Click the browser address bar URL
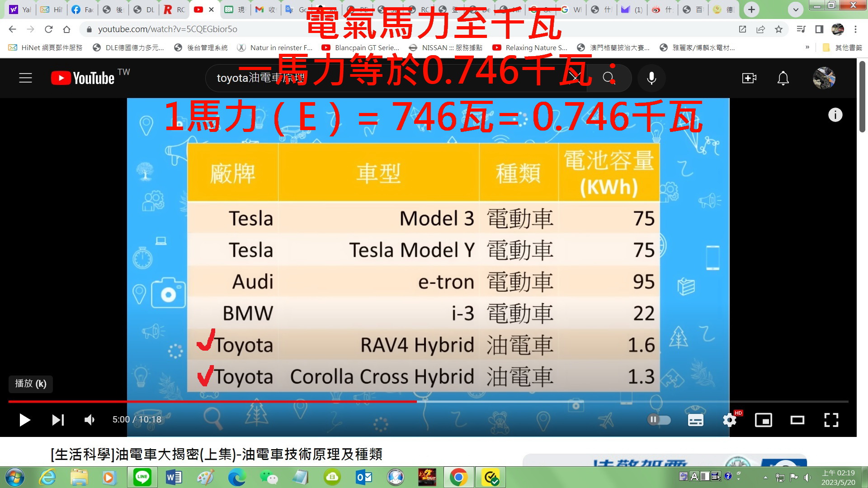Viewport: 868px width, 488px height. pyautogui.click(x=168, y=29)
